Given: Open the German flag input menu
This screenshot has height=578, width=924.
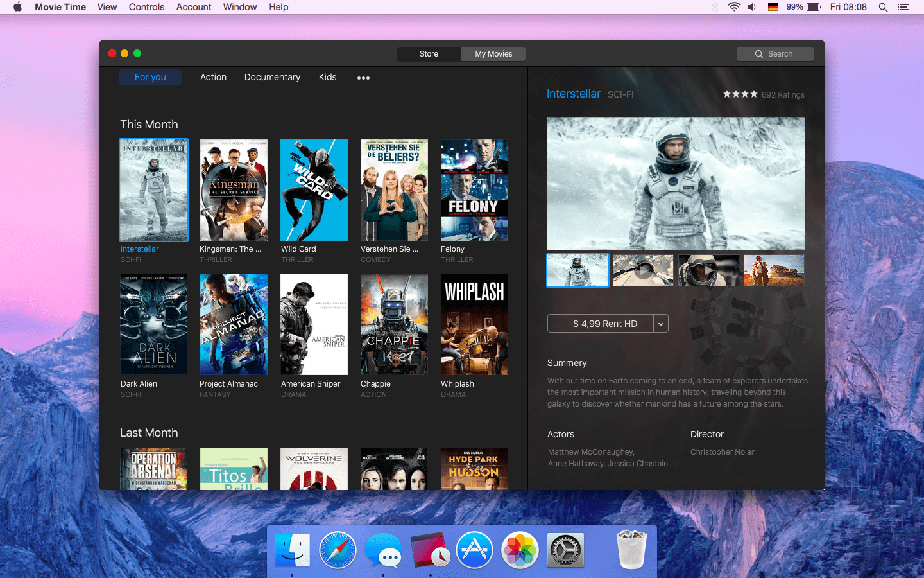Looking at the screenshot, I should click(x=773, y=7).
